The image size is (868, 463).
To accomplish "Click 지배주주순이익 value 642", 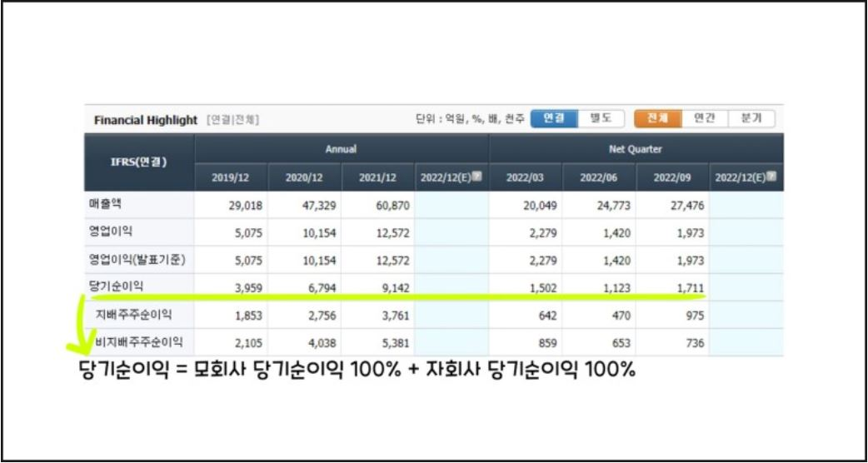I will (x=547, y=316).
